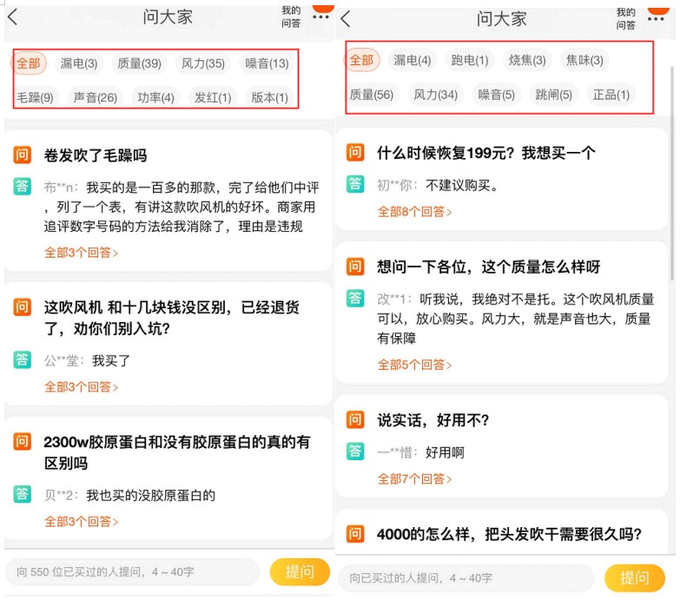
Task: Open 我的问答 on the left screen
Action: (x=291, y=16)
